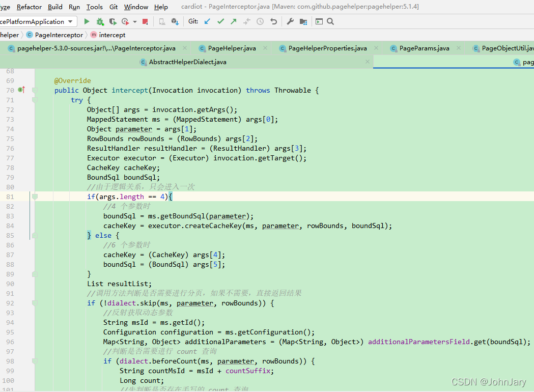Open the Refactor menu
Image resolution: width=534 pixels, height=392 pixels.
29,7
